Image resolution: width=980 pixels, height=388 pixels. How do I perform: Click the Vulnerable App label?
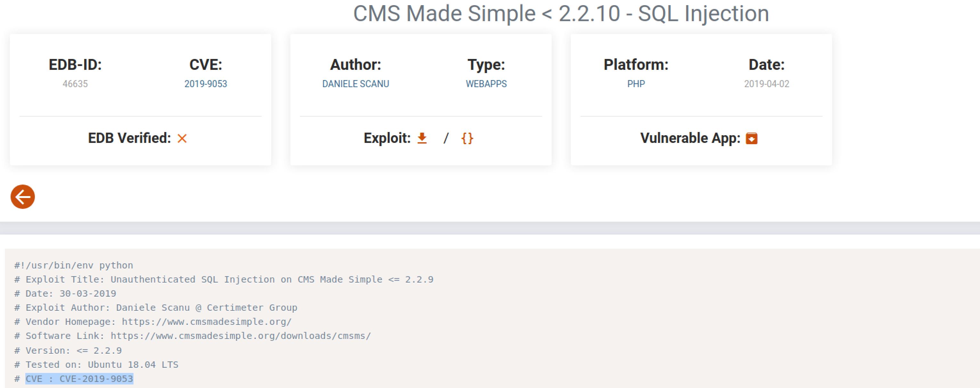(x=690, y=138)
